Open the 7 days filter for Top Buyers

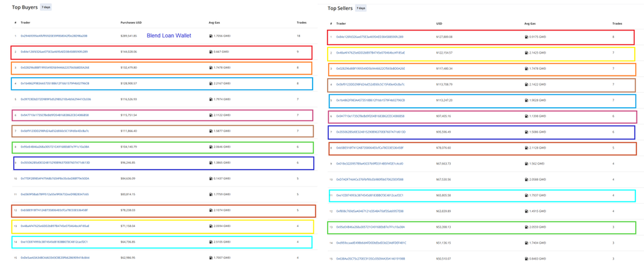[46, 7]
